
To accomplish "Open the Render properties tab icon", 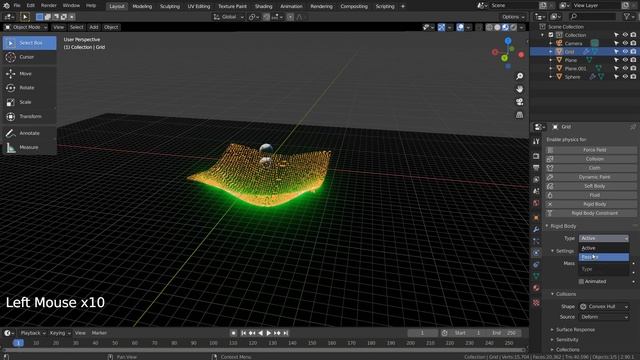I will tap(536, 156).
